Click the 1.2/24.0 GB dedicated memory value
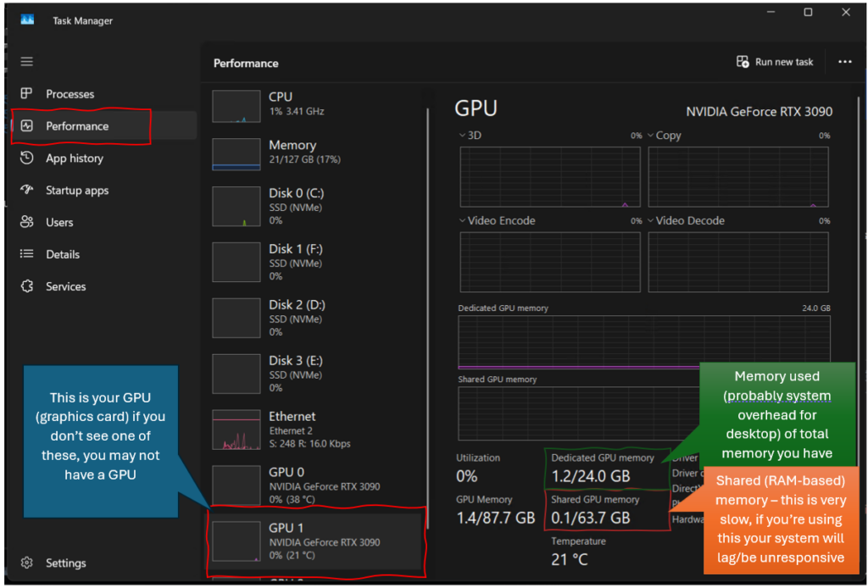This screenshot has width=868, height=588. tap(590, 475)
